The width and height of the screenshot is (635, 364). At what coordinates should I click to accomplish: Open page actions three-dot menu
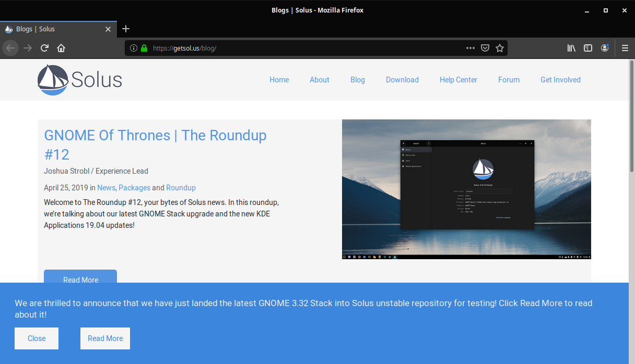471,48
